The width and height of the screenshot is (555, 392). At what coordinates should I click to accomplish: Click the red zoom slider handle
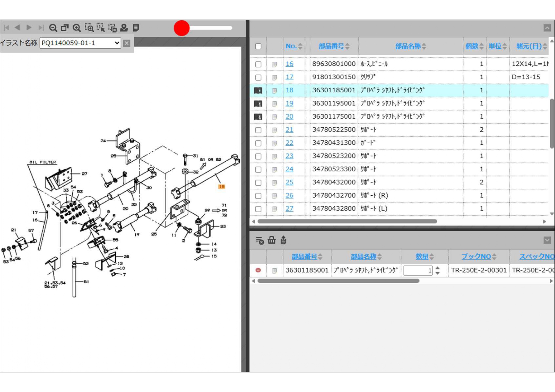coord(182,28)
